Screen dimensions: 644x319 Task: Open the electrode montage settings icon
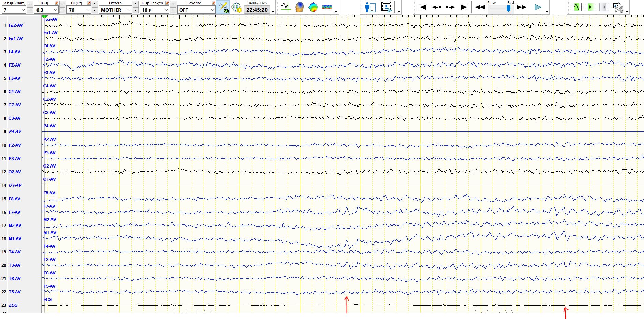[x=237, y=7]
